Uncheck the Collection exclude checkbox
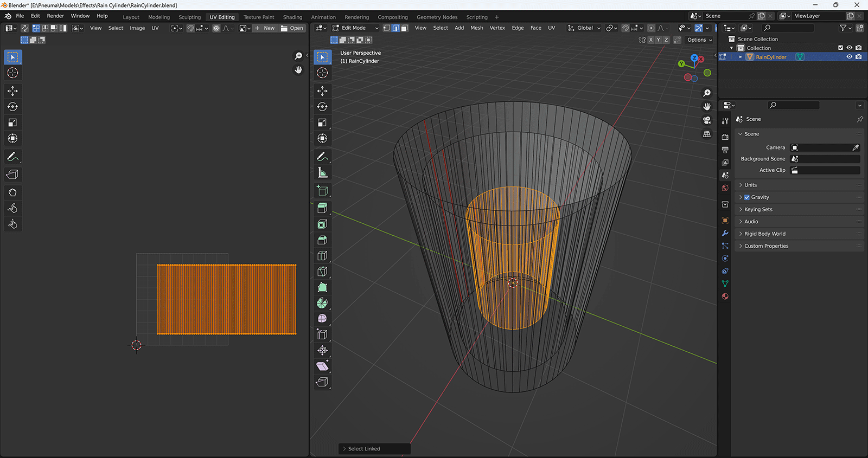868x458 pixels. click(x=840, y=48)
